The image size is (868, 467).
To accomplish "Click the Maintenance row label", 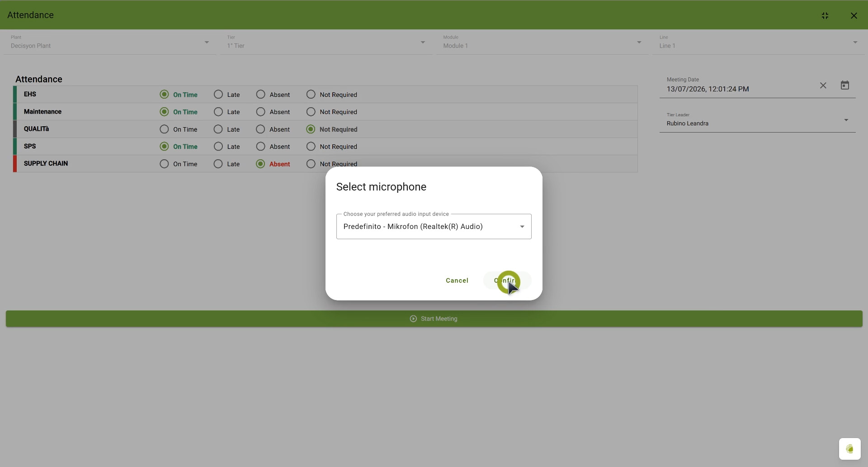I will click(x=42, y=111).
